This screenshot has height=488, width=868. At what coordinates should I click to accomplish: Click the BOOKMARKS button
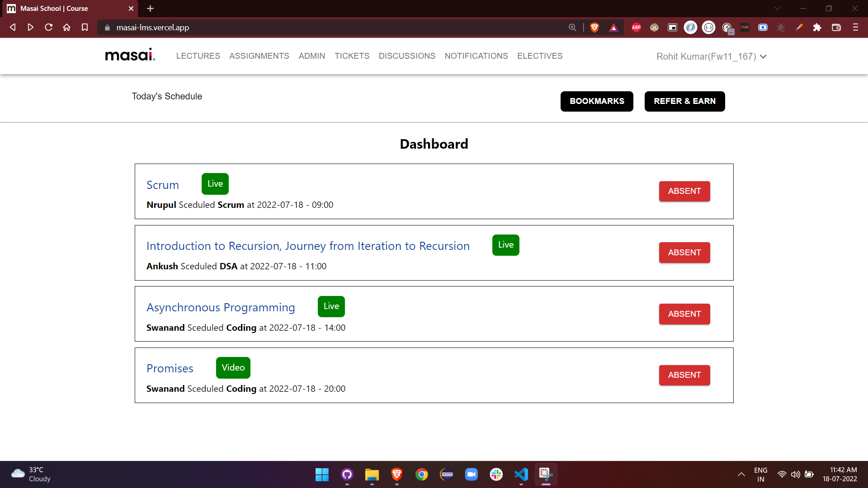pos(597,101)
